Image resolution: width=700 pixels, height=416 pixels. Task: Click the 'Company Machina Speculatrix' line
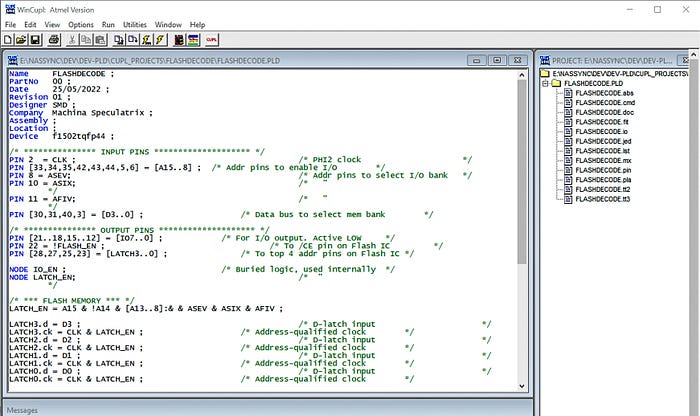coord(81,113)
